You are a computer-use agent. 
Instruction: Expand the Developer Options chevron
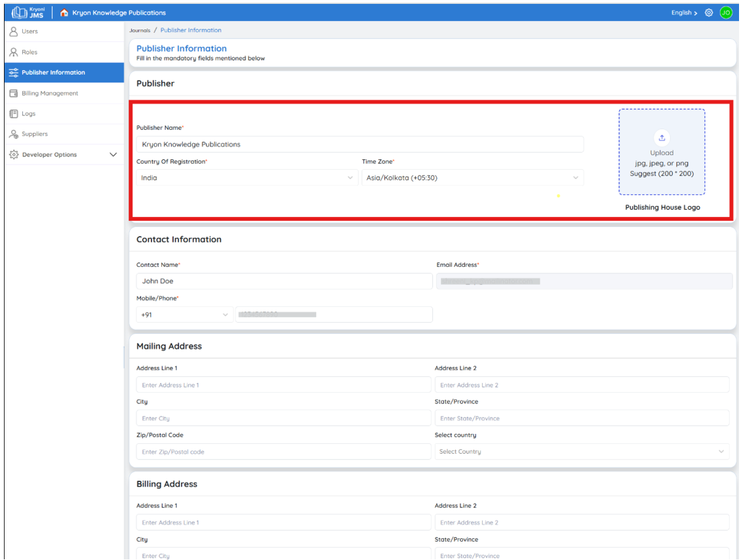[113, 155]
